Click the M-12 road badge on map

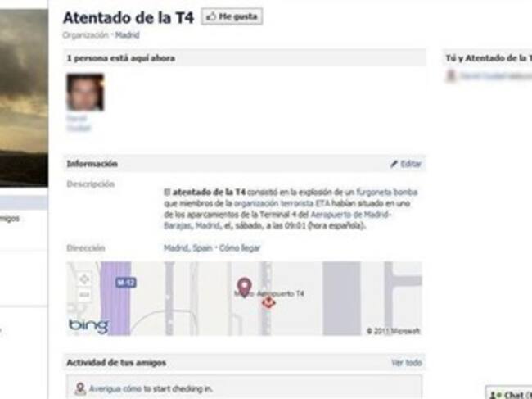126,282
